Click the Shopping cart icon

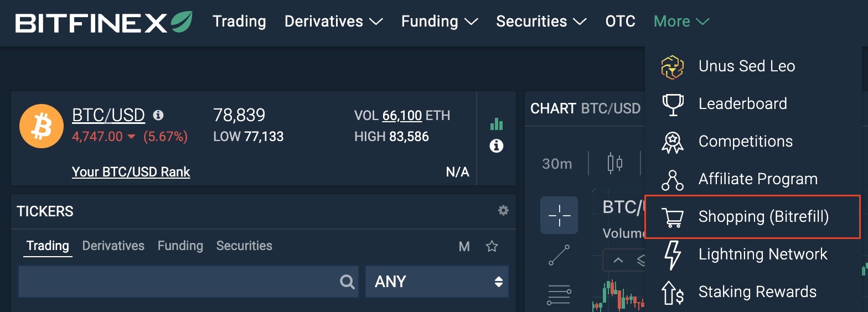673,217
